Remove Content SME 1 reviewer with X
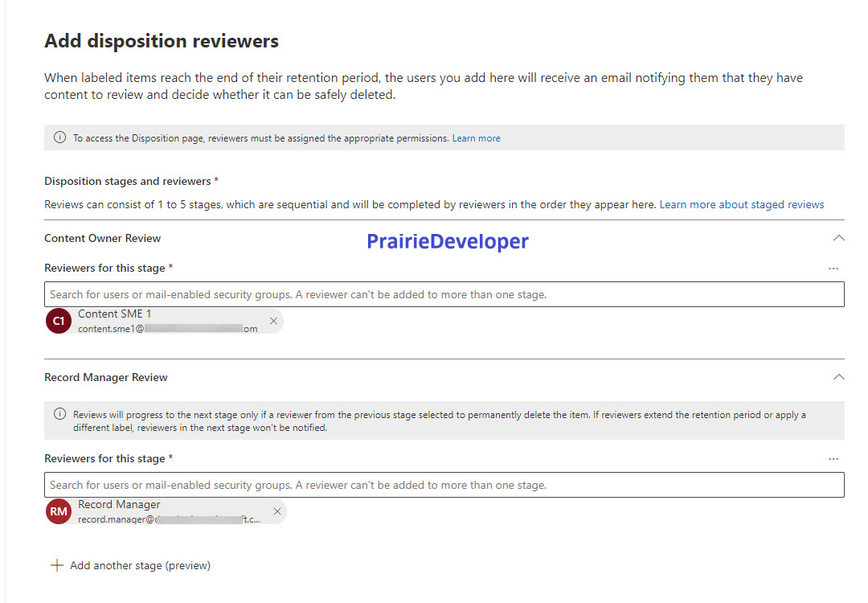 (273, 321)
